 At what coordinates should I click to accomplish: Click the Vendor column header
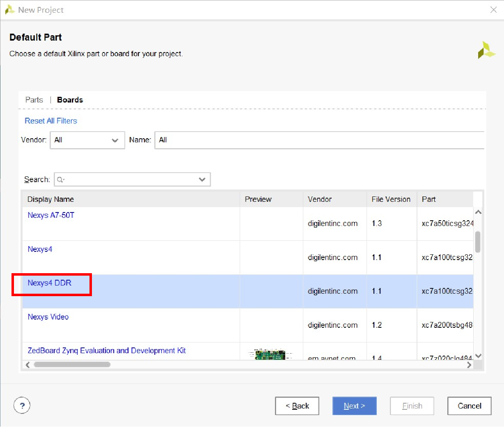coord(335,199)
